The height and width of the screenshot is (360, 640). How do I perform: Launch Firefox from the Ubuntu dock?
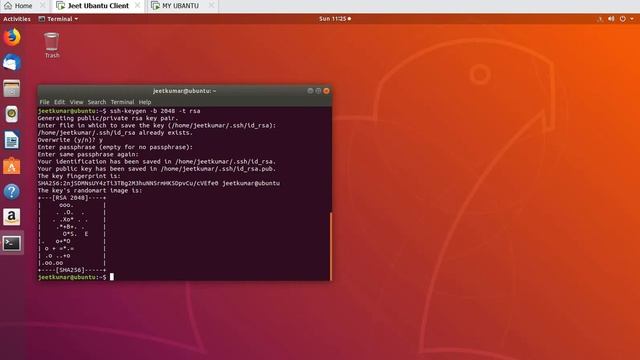point(12,37)
